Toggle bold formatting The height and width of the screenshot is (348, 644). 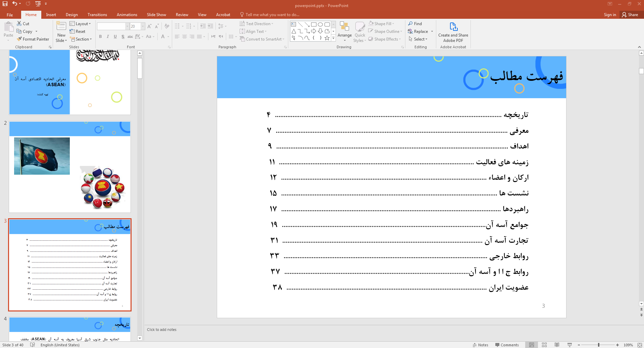(x=100, y=37)
